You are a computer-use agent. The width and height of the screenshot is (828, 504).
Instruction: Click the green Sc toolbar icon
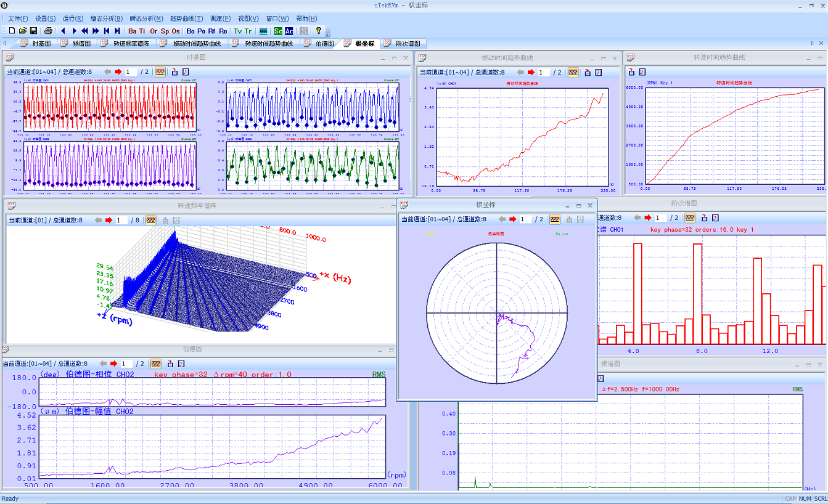coord(278,31)
